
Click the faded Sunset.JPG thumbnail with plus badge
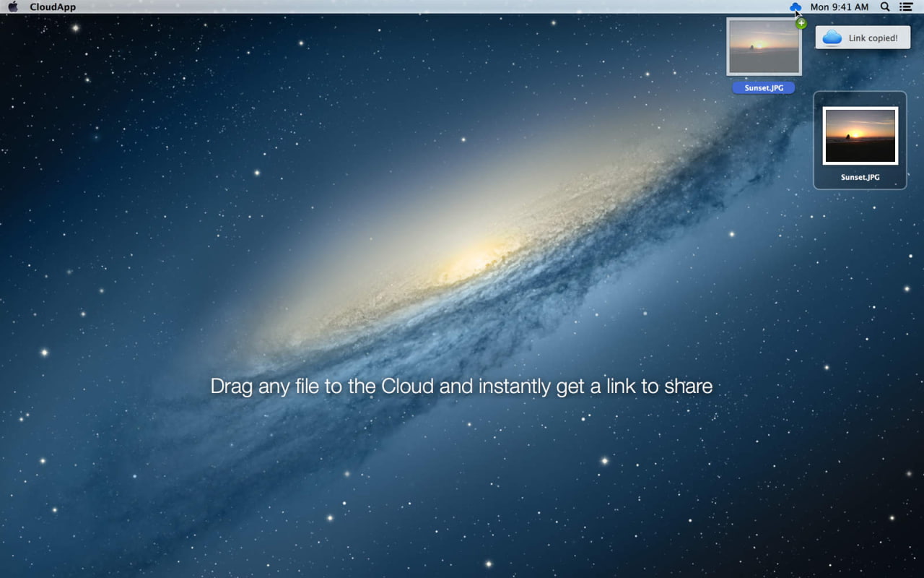764,47
